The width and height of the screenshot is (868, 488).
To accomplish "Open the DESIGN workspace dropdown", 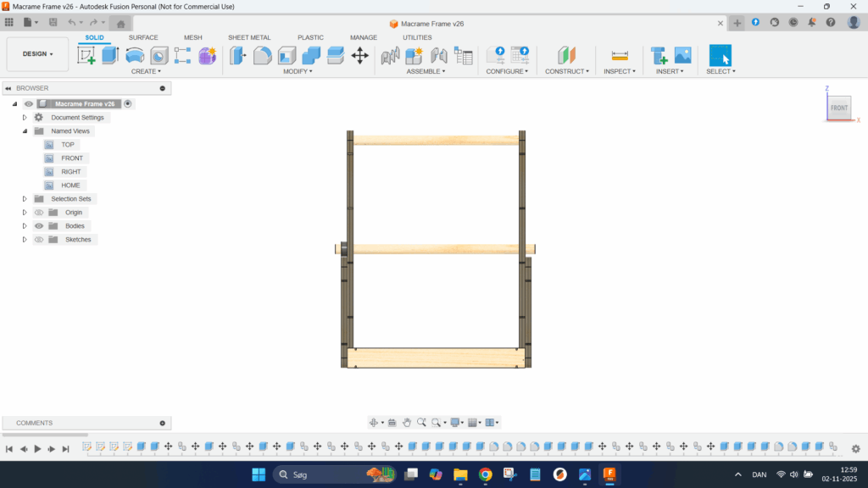I will [x=37, y=53].
